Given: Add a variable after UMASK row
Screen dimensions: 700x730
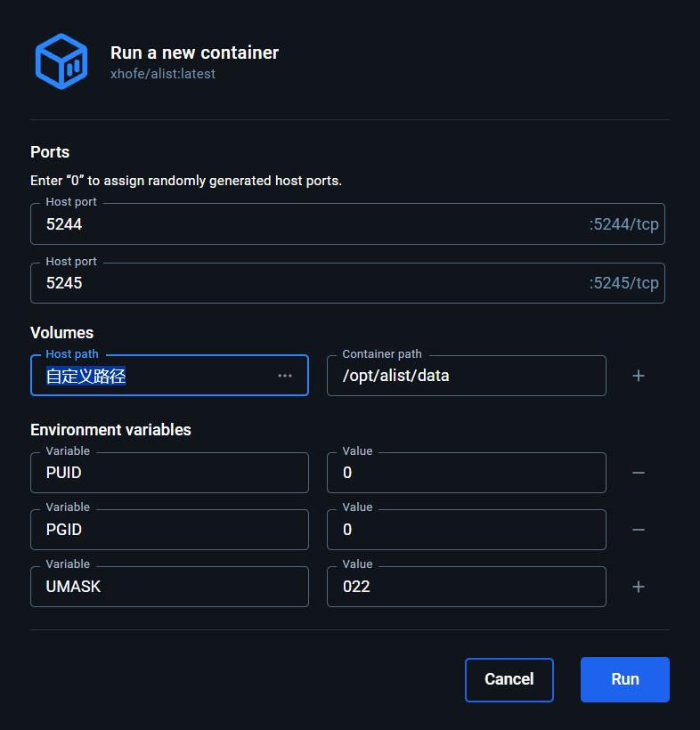Looking at the screenshot, I should 638,587.
